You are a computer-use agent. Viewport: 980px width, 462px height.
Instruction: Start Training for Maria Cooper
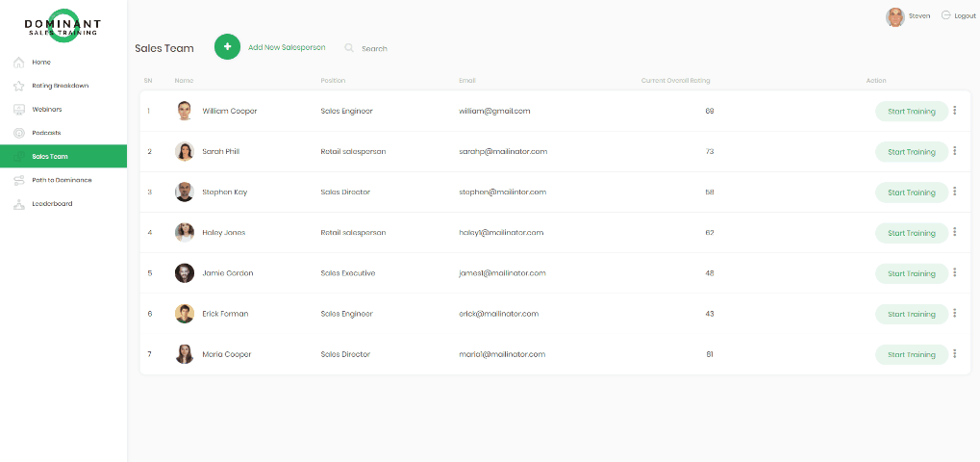tap(912, 355)
